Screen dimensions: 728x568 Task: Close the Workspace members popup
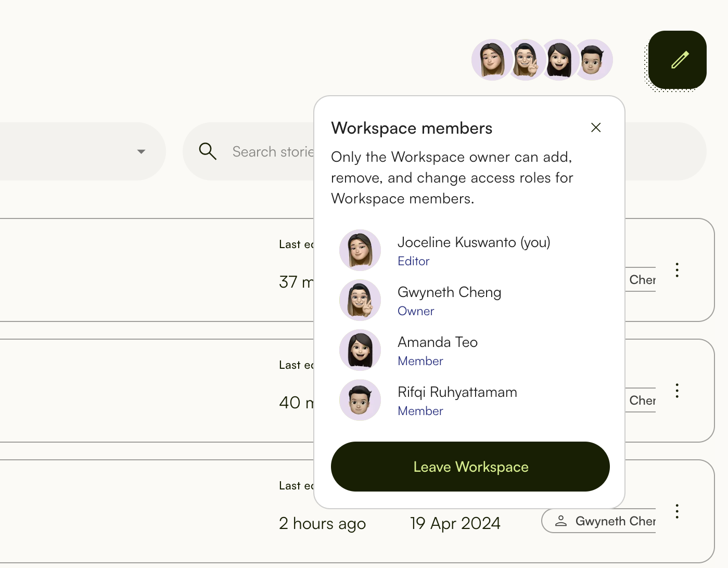[596, 127]
